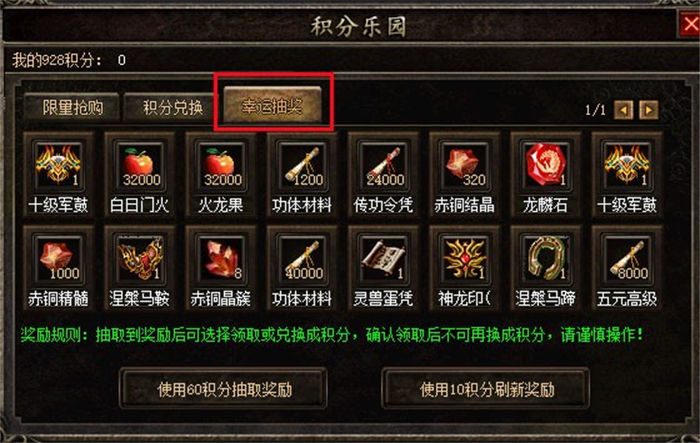
Task: Switch to the 限量抢购 tab
Action: coord(72,107)
